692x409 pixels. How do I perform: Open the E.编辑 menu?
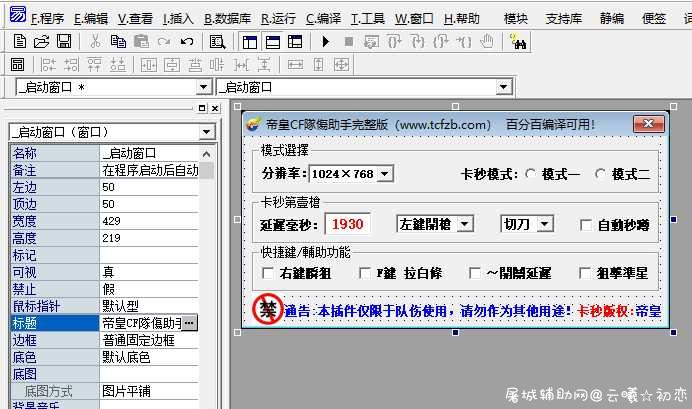[91, 19]
